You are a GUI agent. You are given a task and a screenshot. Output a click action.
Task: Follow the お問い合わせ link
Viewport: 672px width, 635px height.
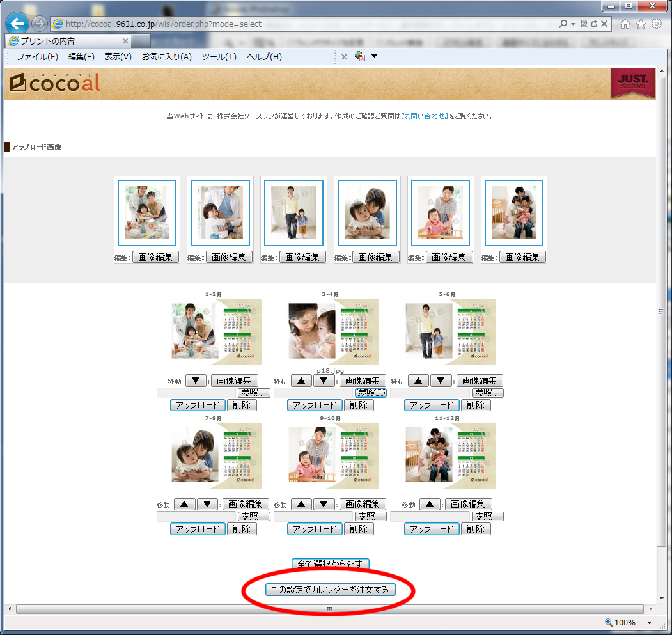pyautogui.click(x=423, y=116)
